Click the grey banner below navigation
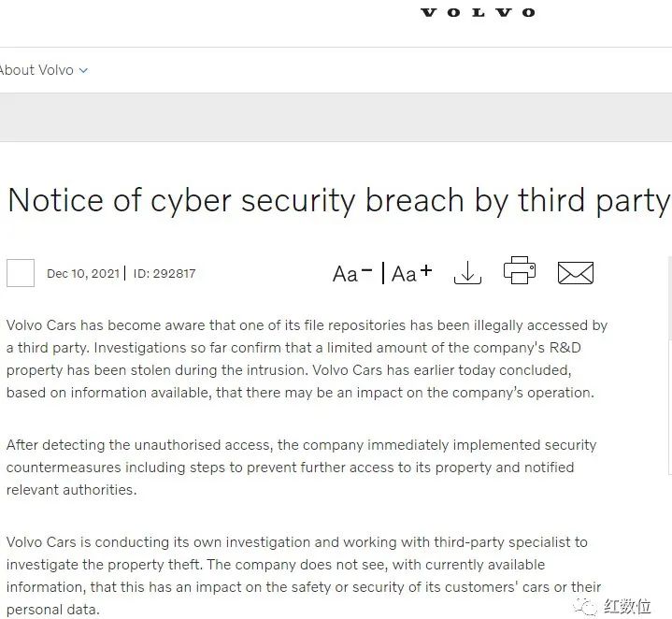Screen dimensions: 672x619 336,117
